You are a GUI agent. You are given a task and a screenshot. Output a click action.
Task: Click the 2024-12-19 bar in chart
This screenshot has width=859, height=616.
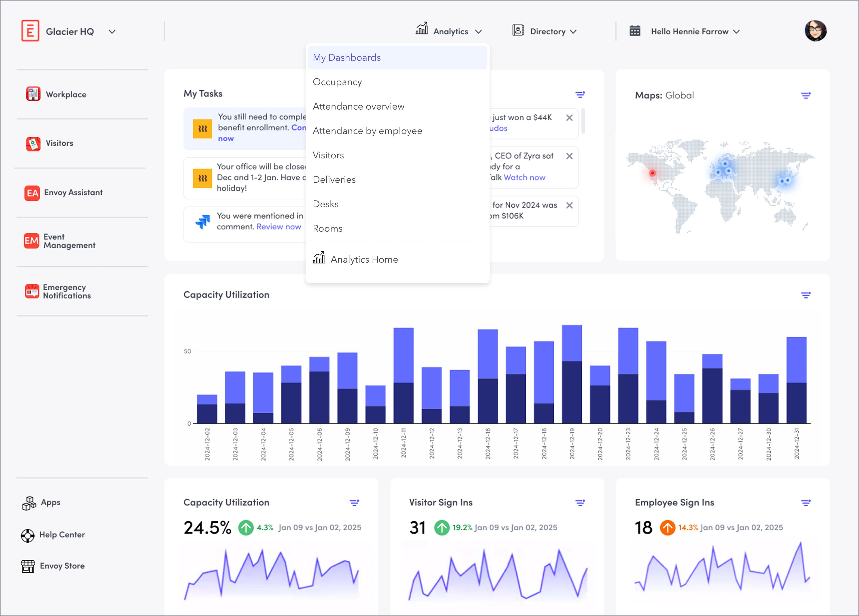(x=572, y=374)
